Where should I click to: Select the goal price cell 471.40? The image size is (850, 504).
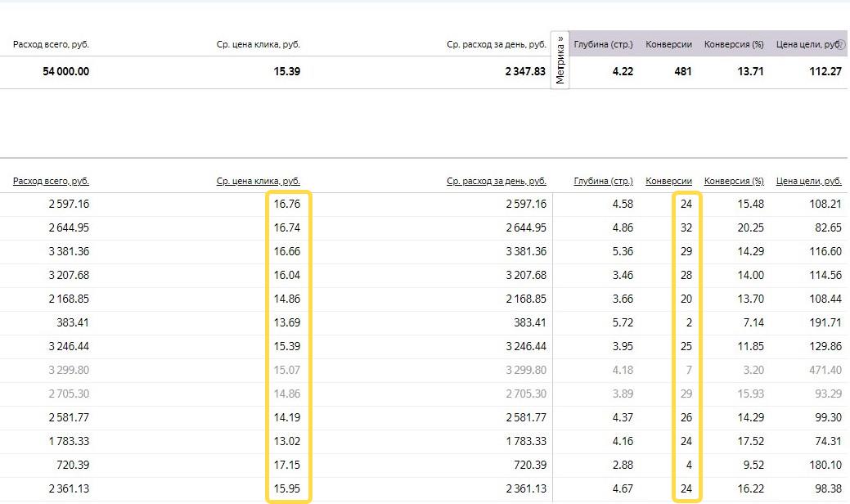pos(825,371)
